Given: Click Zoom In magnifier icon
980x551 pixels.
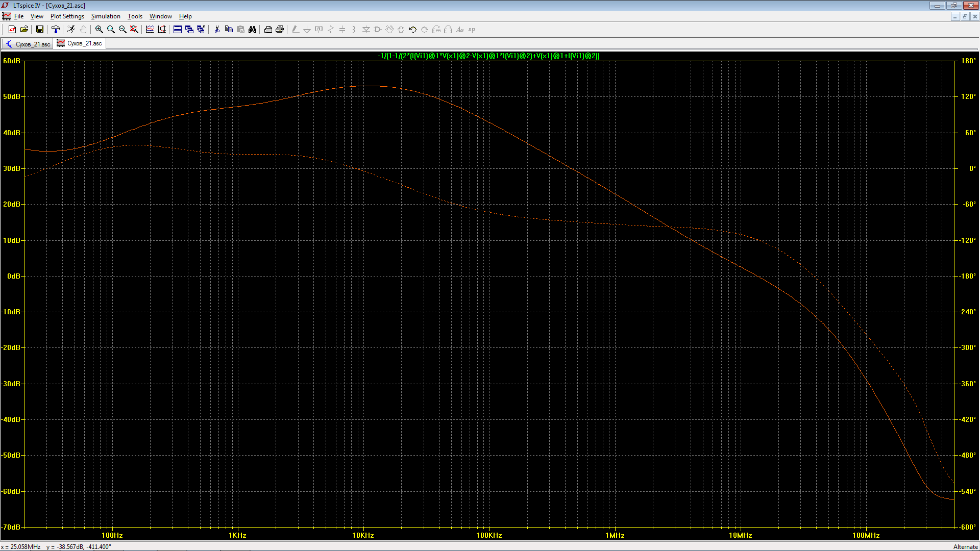Looking at the screenshot, I should tap(99, 30).
